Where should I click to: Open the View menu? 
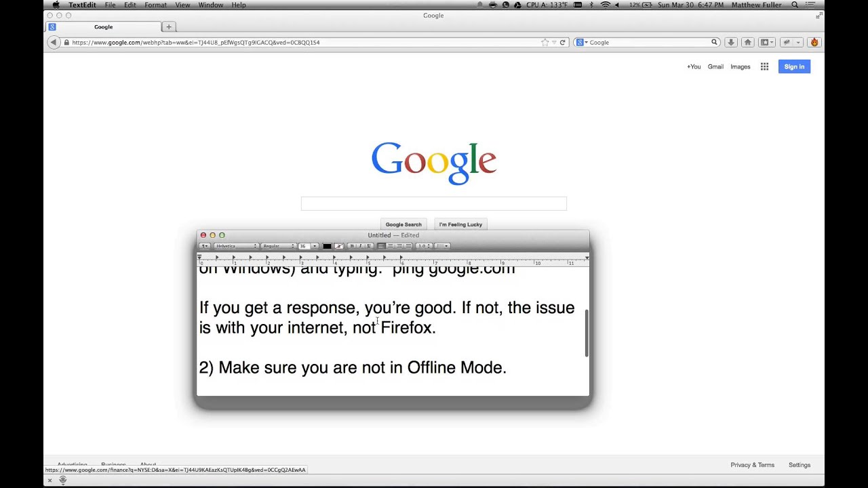(183, 5)
